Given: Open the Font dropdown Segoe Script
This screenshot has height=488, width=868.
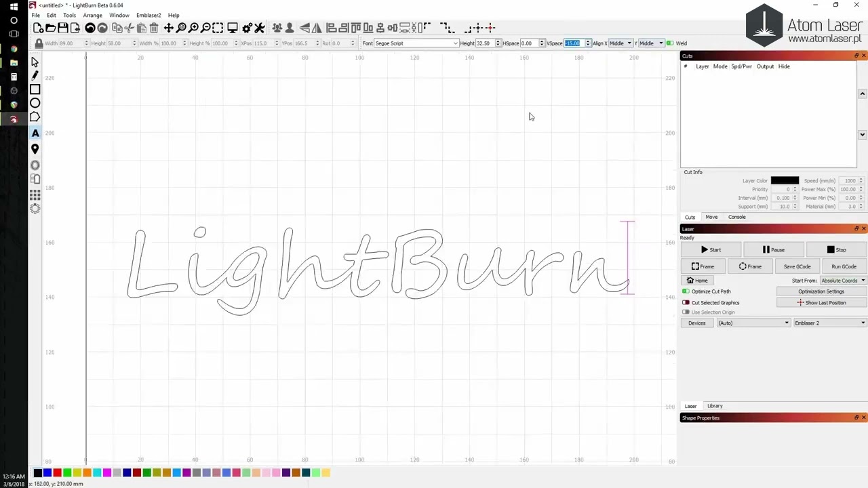Looking at the screenshot, I should (416, 43).
